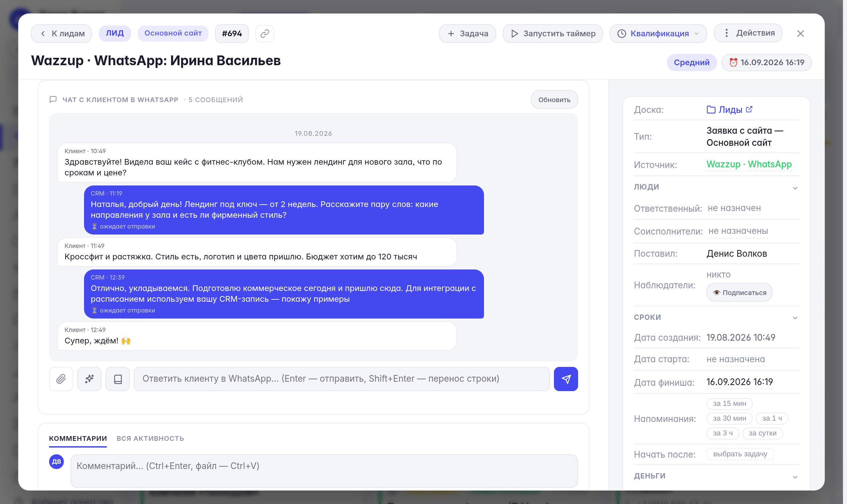Change the Средний priority badge

coord(691,62)
